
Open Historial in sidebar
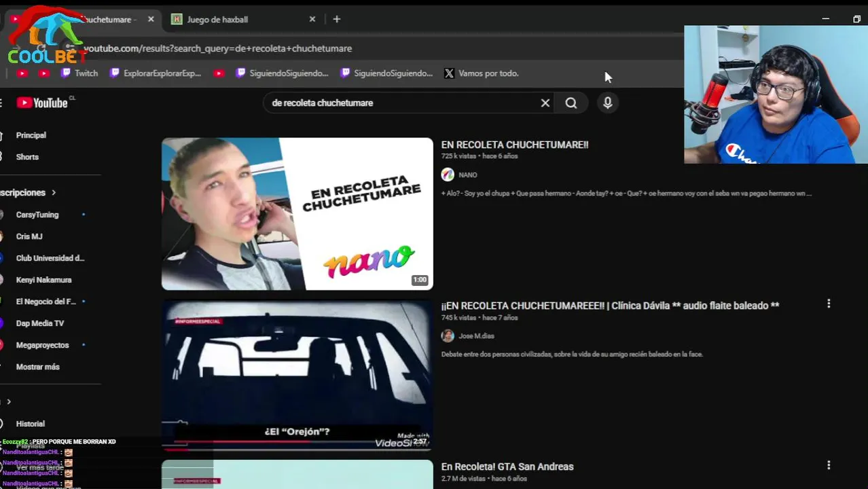coord(31,424)
